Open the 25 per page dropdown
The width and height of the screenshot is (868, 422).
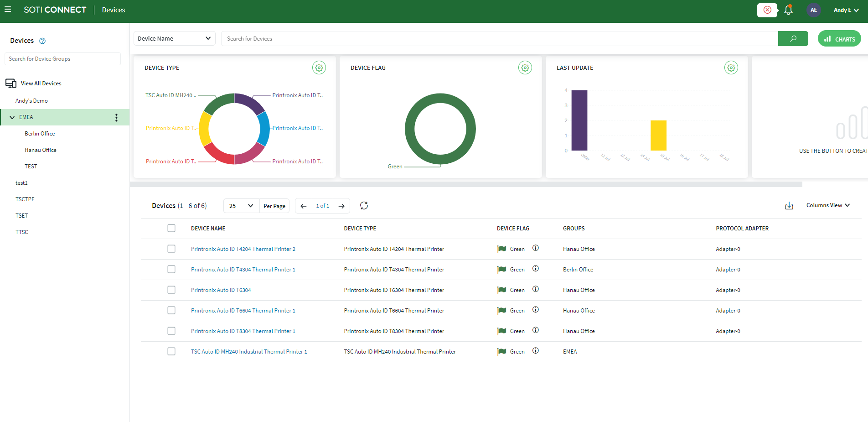pyautogui.click(x=241, y=206)
